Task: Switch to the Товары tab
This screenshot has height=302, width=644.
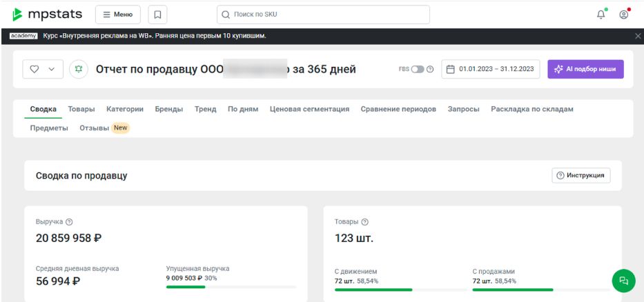Action: (x=81, y=109)
